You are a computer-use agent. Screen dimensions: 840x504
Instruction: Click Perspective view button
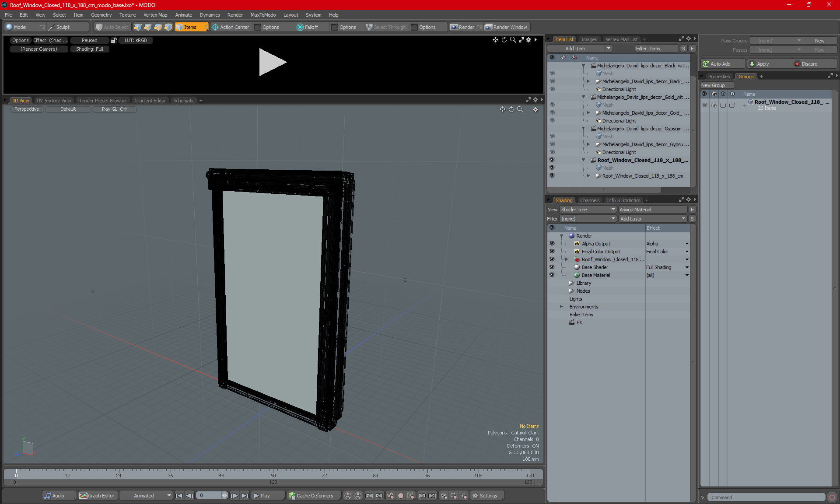(x=27, y=109)
